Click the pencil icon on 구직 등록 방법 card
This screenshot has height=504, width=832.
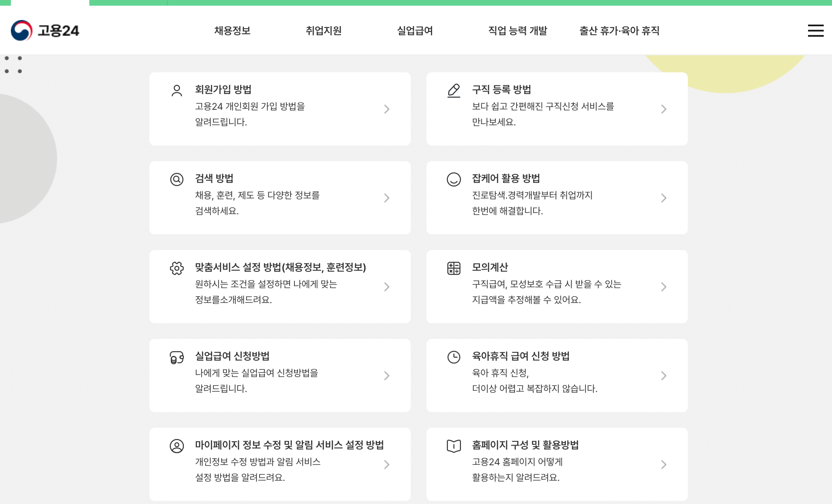454,90
